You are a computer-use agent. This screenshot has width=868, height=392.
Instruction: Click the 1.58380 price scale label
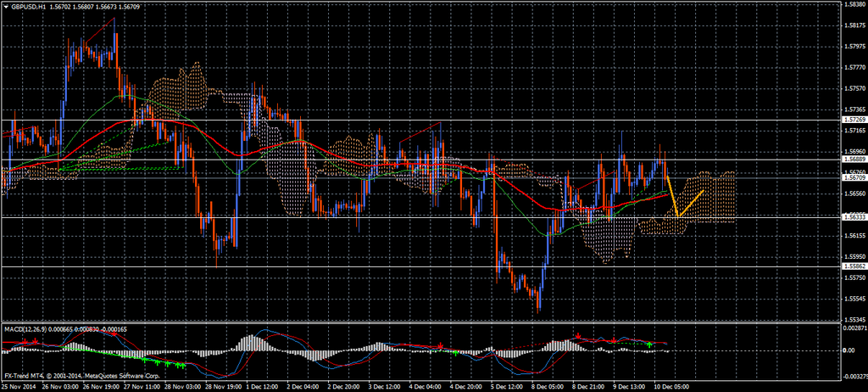pyautogui.click(x=854, y=4)
